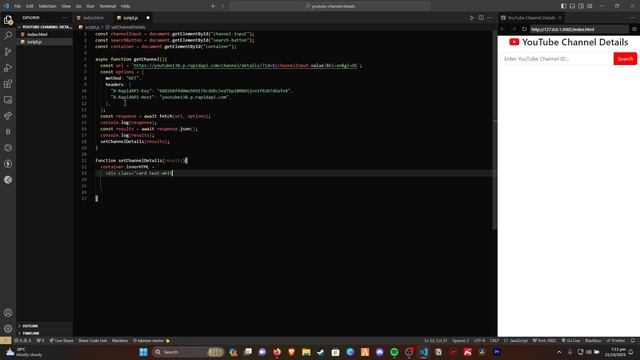Open the Search view in activity bar
Viewport: 640px width, 360px height.
(x=8, y=36)
